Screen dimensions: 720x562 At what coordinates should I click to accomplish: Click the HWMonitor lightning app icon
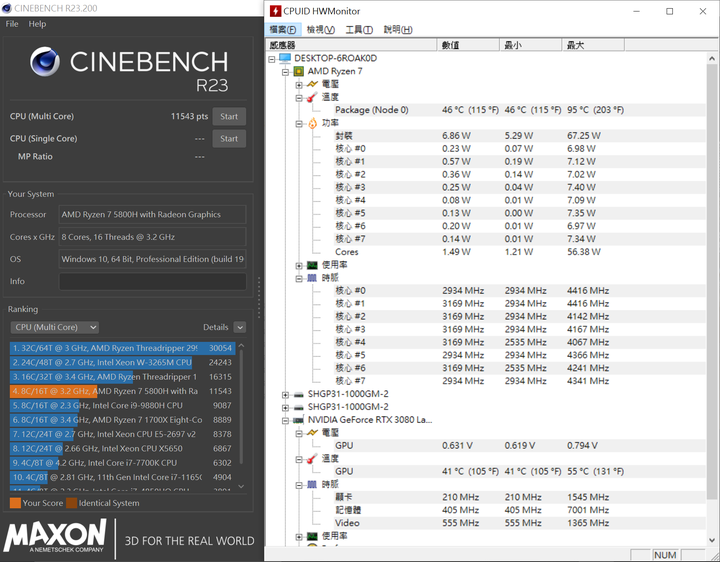pos(275,11)
